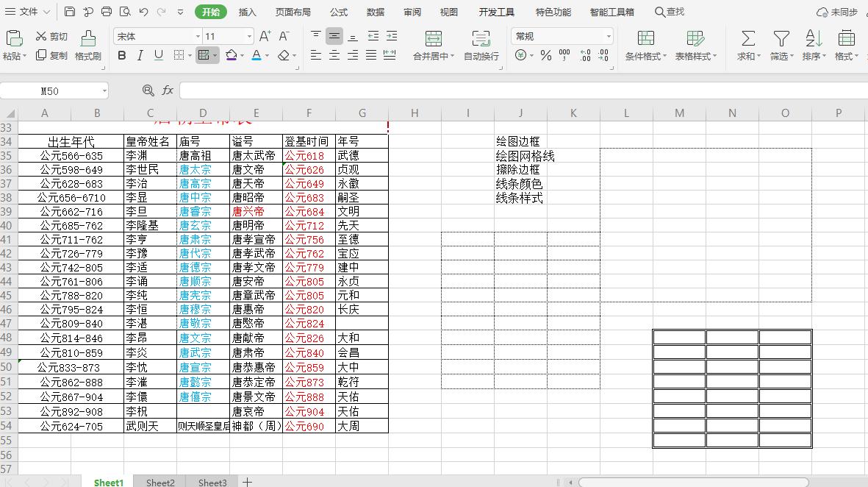Toggle center alignment for the selection
This screenshot has height=487, width=868.
point(333,53)
